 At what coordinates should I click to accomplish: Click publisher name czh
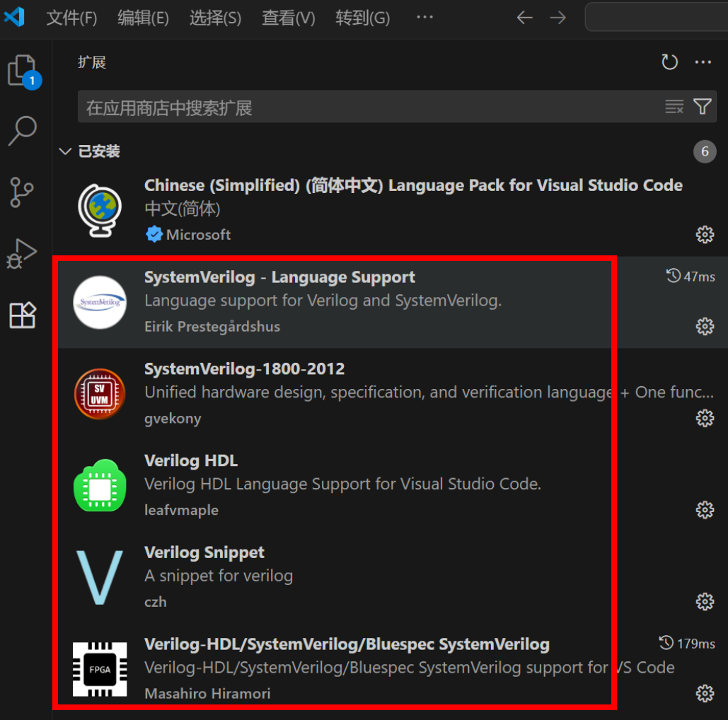tap(155, 602)
